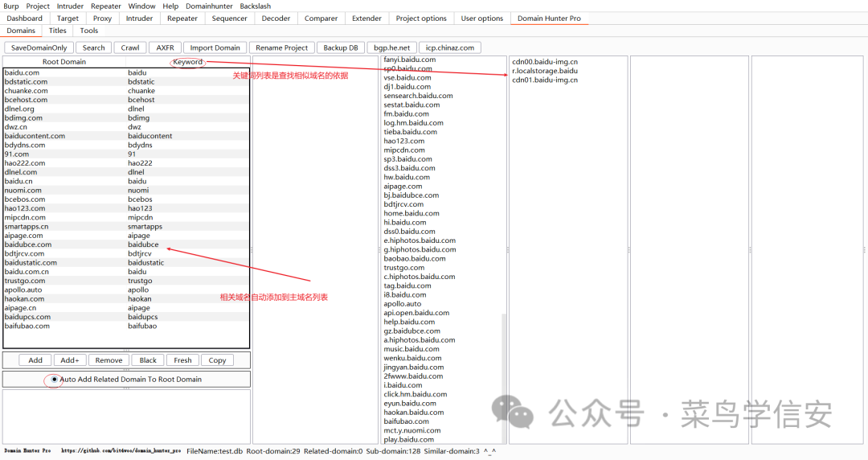Click the Crawl button

click(130, 47)
